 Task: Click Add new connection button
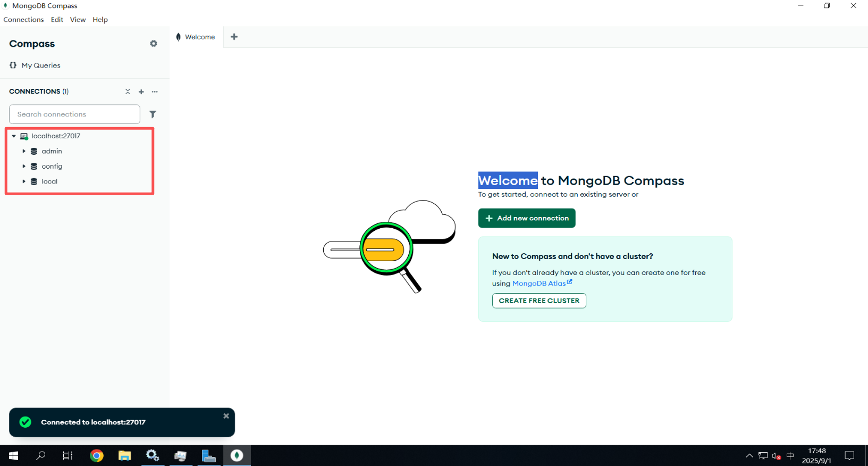coord(527,218)
